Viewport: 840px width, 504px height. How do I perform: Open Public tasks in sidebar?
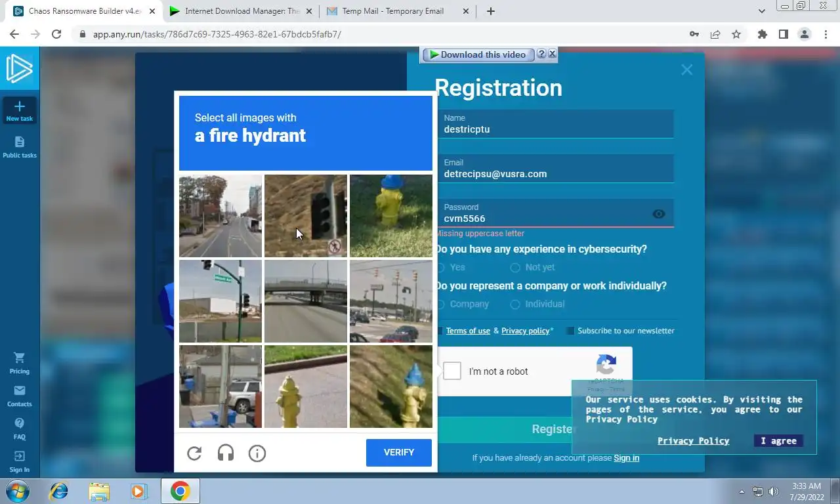click(20, 147)
